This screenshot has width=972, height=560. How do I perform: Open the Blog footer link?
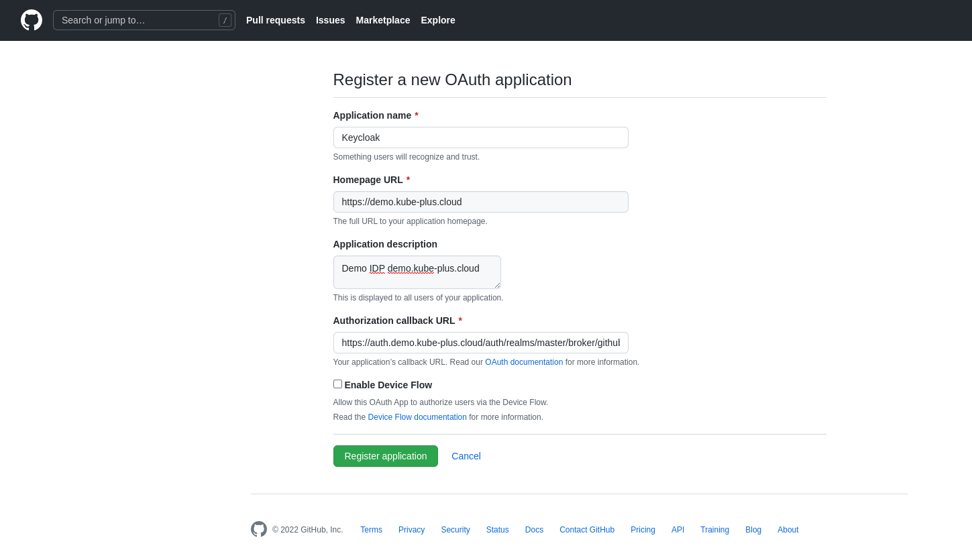click(753, 530)
